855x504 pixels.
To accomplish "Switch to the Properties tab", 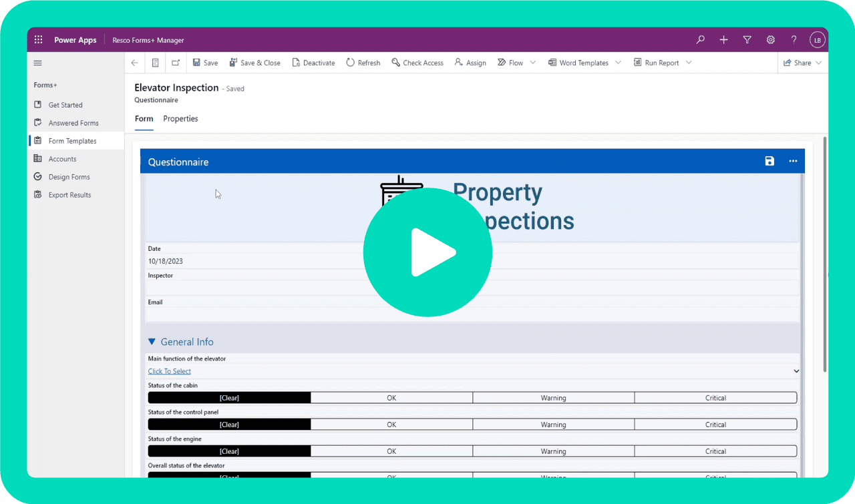I will click(180, 119).
